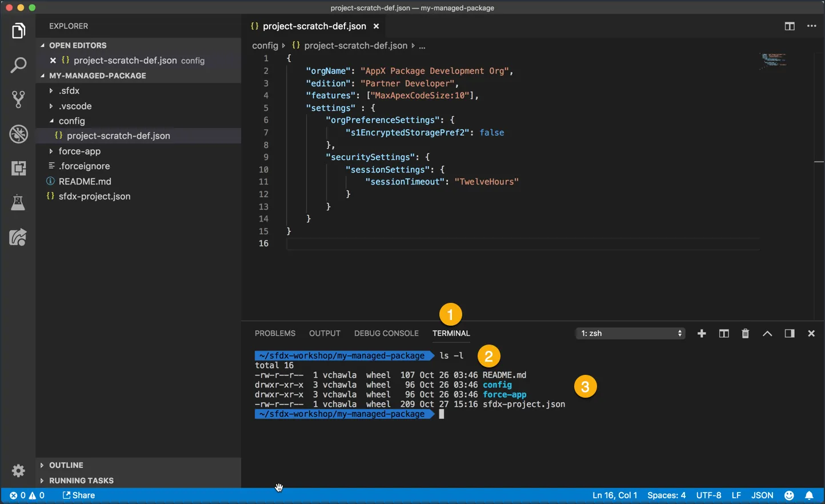Toggle the panel position to the side

(x=790, y=334)
